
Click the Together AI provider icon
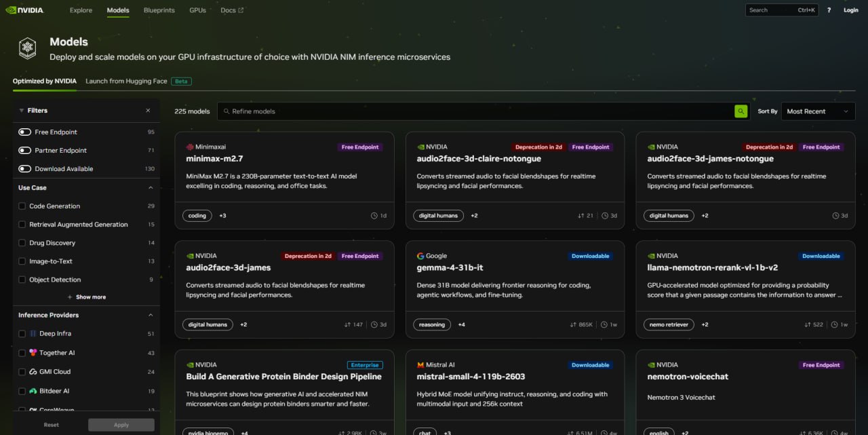33,353
